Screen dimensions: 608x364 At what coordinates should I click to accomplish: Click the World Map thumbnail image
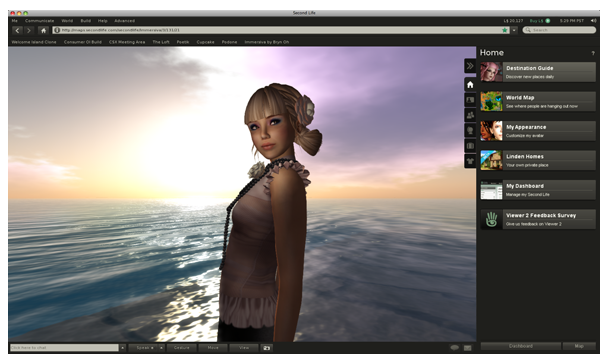click(491, 102)
